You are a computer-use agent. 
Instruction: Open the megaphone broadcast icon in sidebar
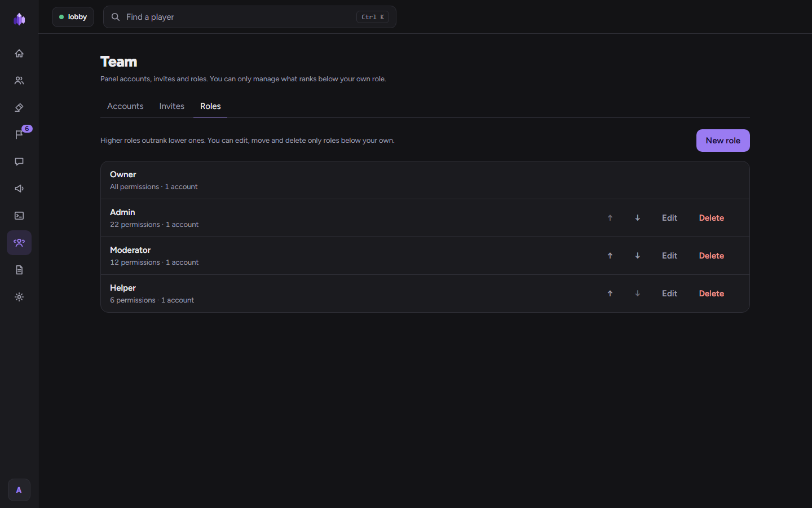pos(19,189)
